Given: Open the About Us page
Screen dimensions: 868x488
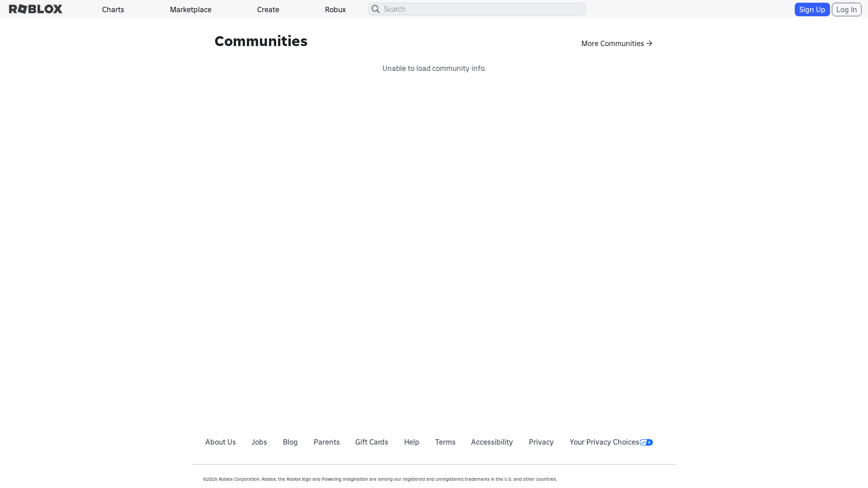Looking at the screenshot, I should [x=220, y=442].
